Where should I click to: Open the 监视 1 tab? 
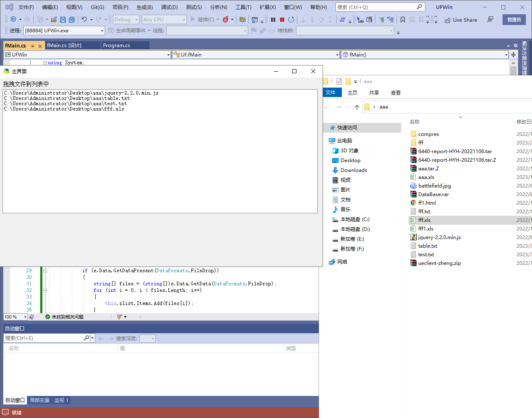pyautogui.click(x=61, y=400)
